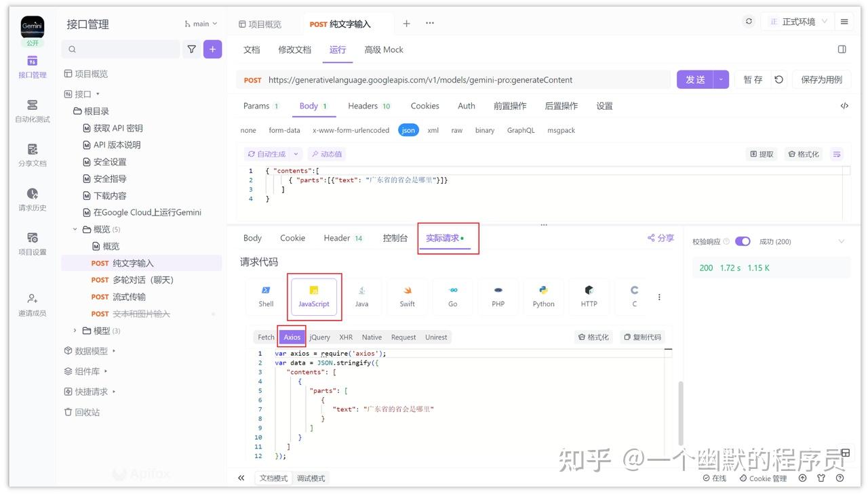Switch to 调试模式 at the bottom
868x494 pixels.
[311, 478]
